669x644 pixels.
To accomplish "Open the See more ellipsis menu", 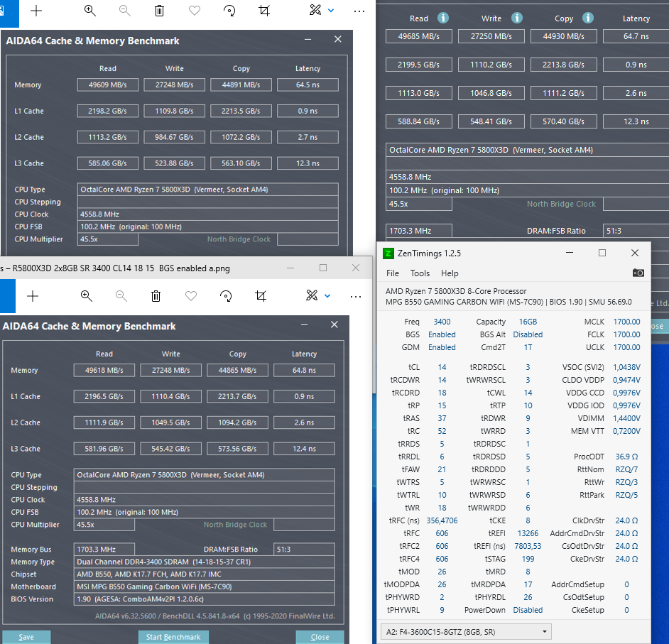I will click(x=359, y=11).
